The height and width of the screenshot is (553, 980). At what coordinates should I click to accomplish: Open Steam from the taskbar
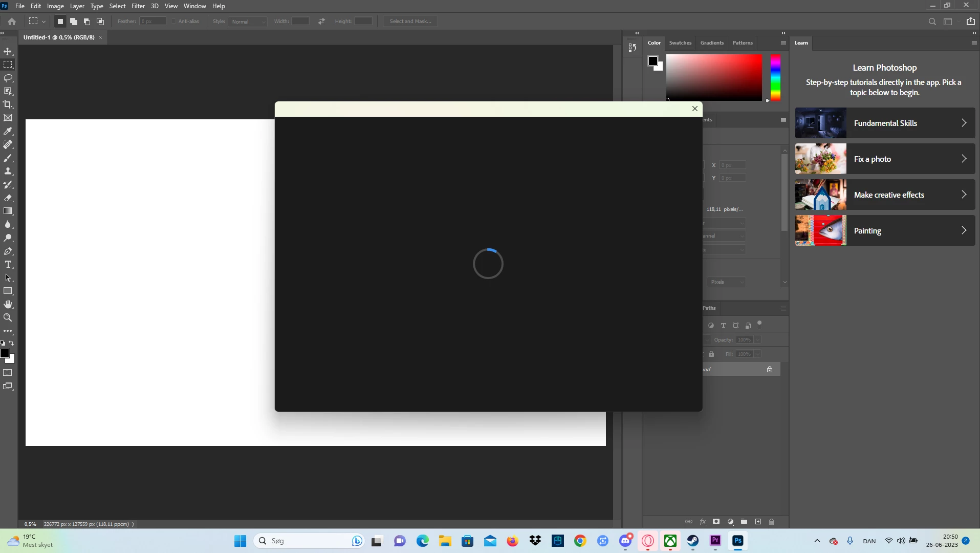[693, 541]
